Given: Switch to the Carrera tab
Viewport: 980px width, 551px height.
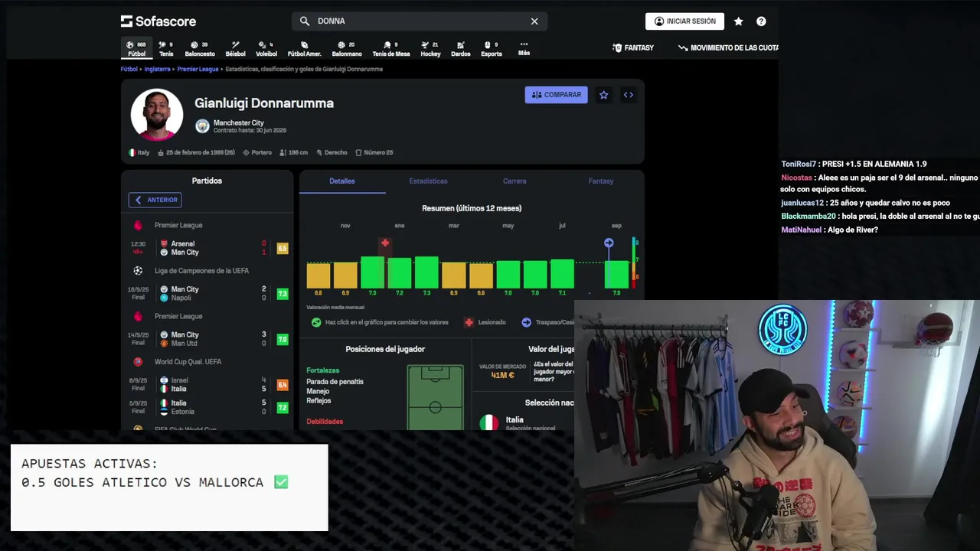Looking at the screenshot, I should click(514, 181).
